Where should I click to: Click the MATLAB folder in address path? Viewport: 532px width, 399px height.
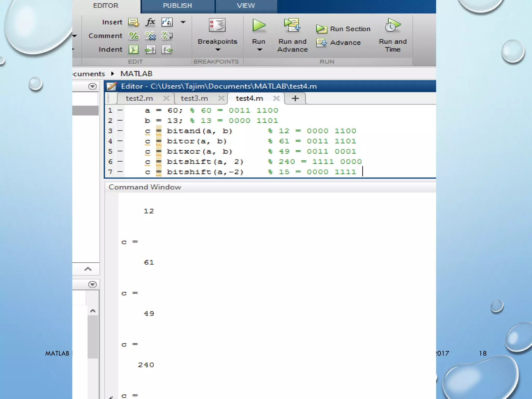(x=136, y=74)
